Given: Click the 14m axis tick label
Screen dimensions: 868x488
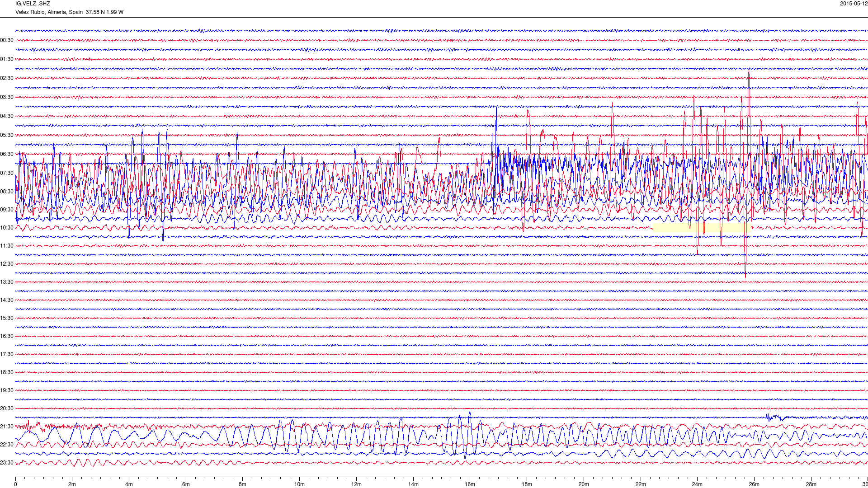Looking at the screenshot, I should pyautogui.click(x=413, y=484).
